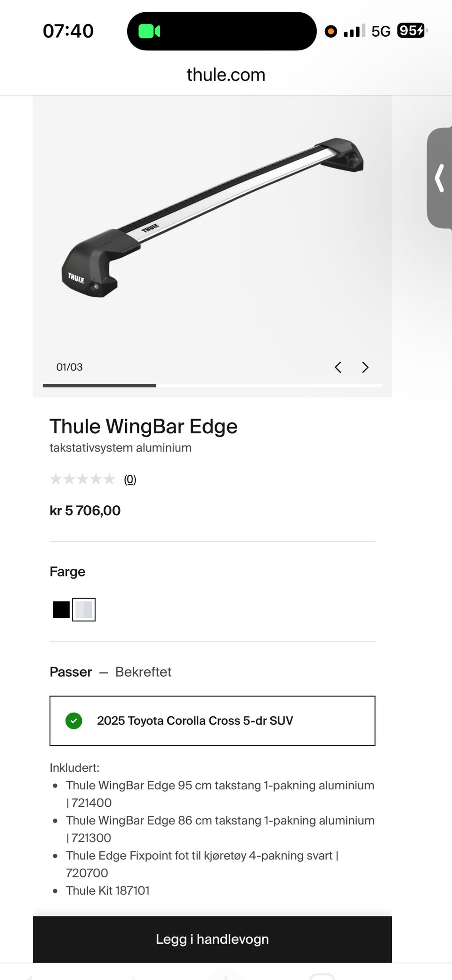Show next product image with right arrow
Screen dimensions: 452x980
365,367
